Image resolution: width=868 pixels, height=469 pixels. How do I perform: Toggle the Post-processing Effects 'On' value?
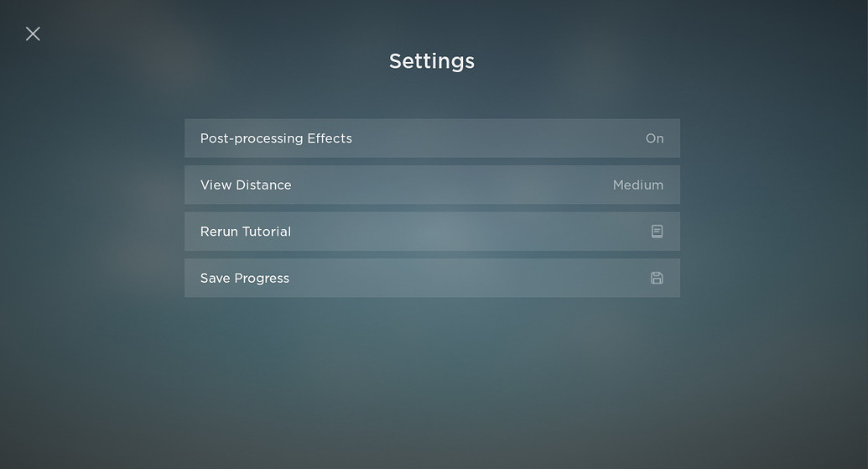[654, 138]
